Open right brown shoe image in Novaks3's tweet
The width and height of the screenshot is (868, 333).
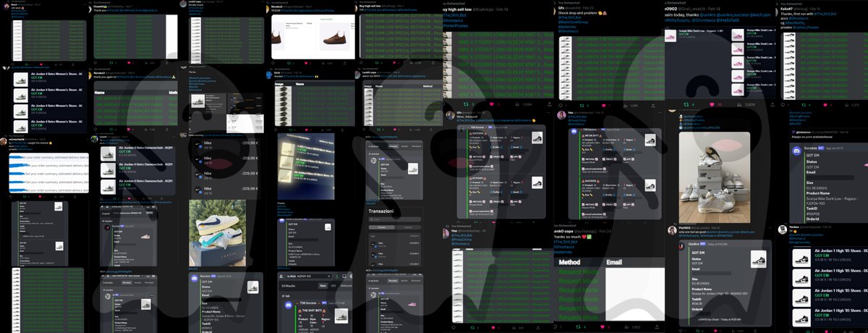pyautogui.click(x=335, y=36)
